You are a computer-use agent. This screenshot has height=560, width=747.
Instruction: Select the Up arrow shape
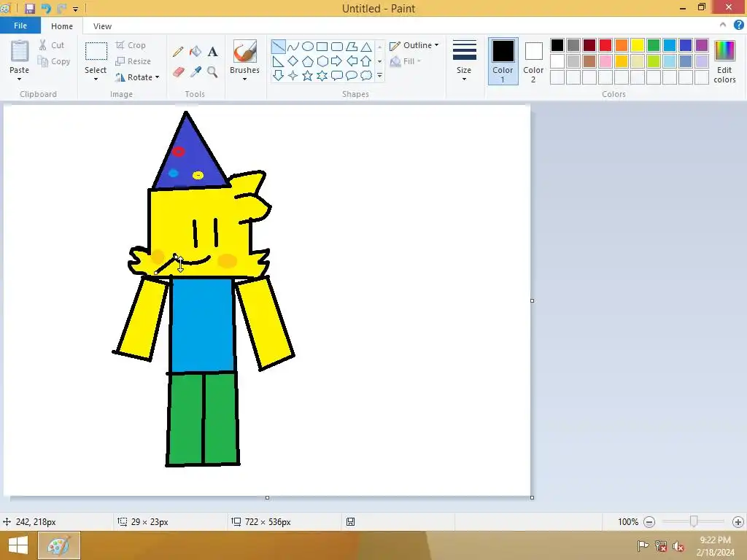tap(366, 61)
